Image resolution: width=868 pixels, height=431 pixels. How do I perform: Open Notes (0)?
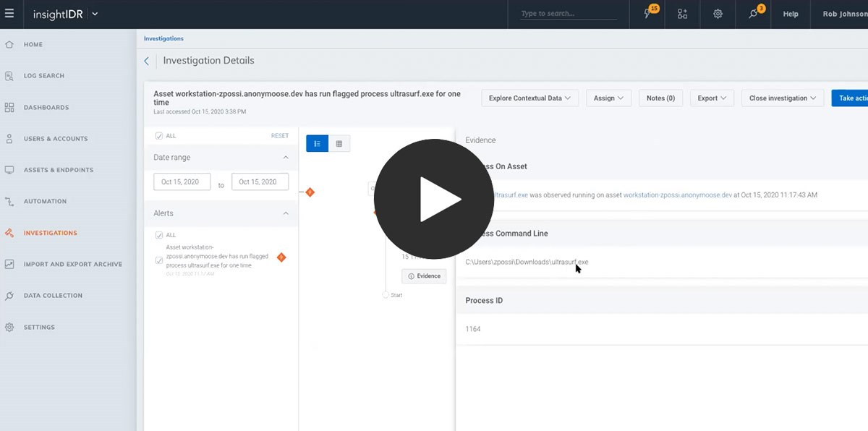click(660, 98)
